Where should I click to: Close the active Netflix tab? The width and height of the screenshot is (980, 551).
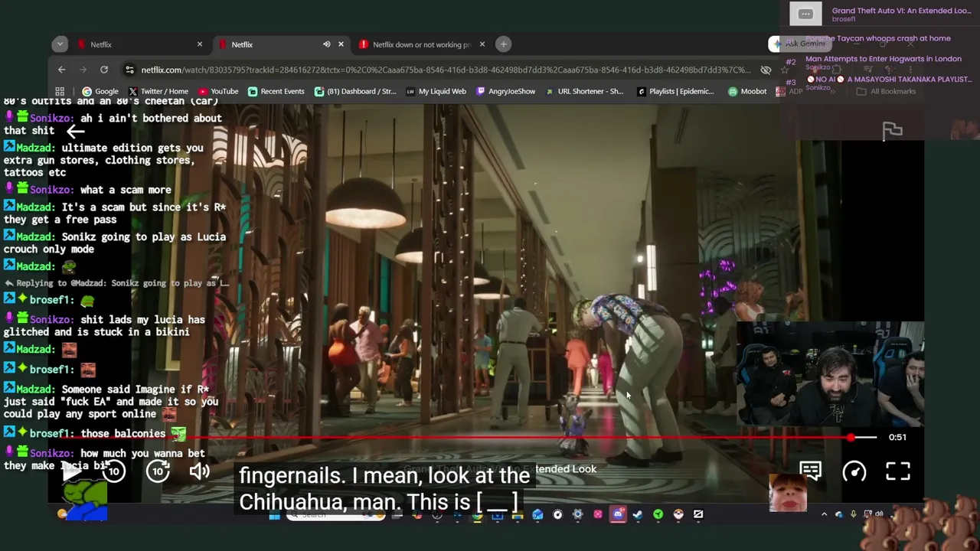(x=341, y=44)
